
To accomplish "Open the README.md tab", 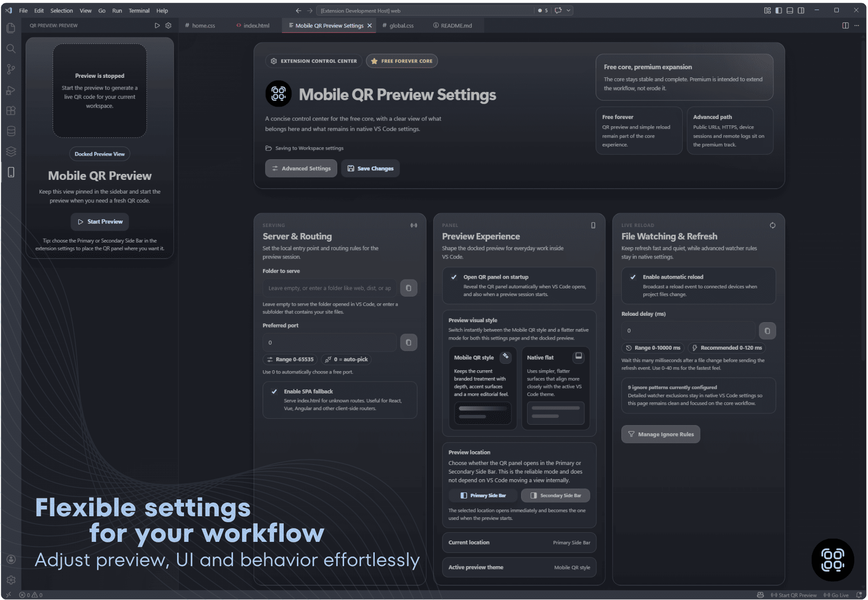I will (x=456, y=25).
